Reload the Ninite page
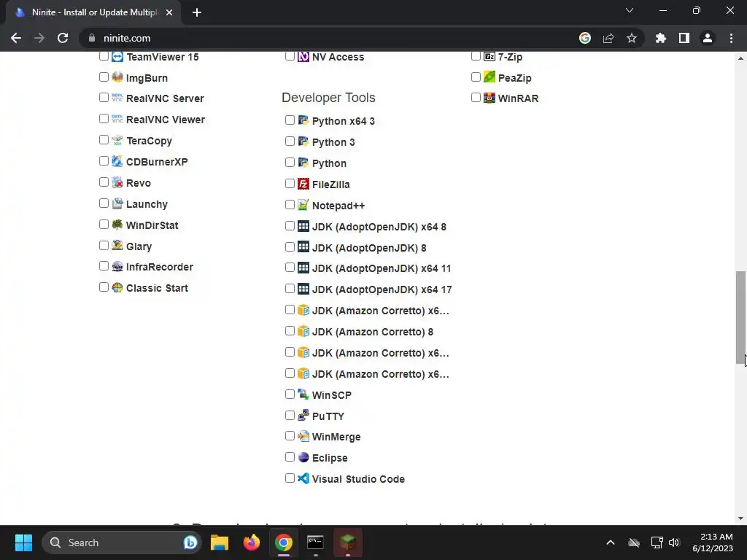 pos(63,38)
